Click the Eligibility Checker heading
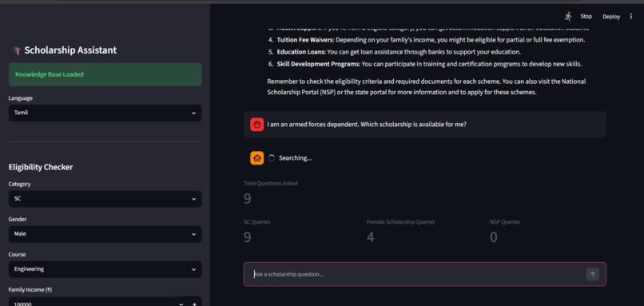The width and height of the screenshot is (644, 306). tap(41, 167)
